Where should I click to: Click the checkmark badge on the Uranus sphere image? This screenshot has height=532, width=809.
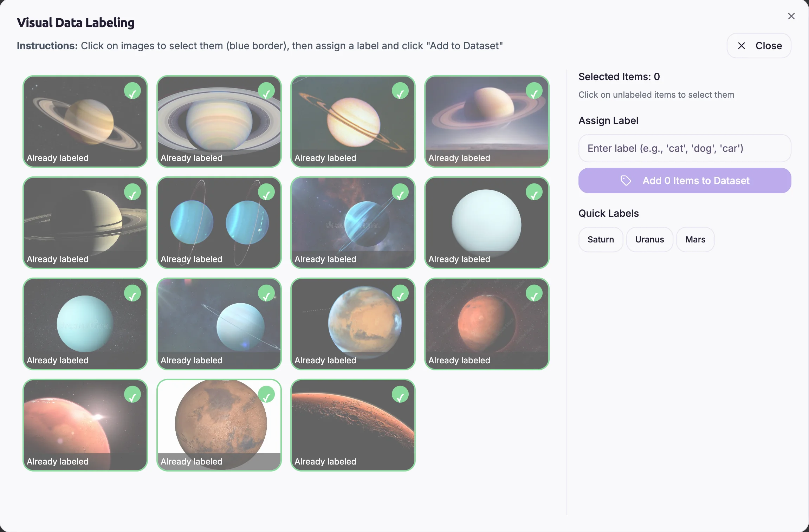click(x=533, y=192)
